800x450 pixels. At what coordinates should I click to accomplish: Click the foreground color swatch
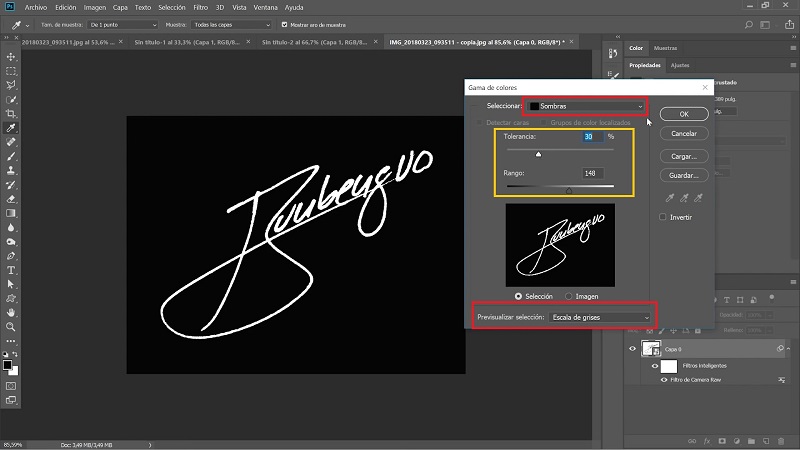[x=7, y=365]
